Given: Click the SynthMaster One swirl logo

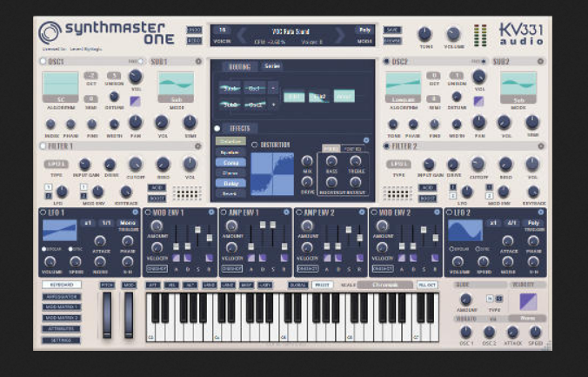Looking at the screenshot, I should [x=50, y=33].
